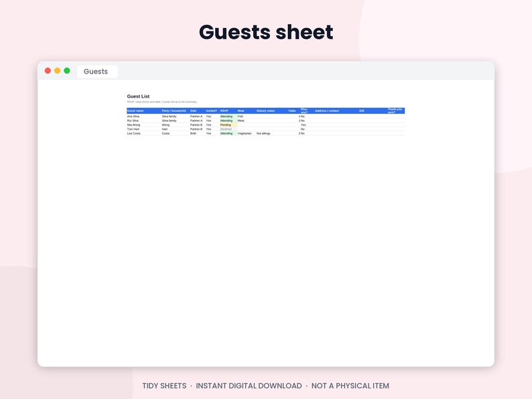Click the 'Tom Hart' guest name cell

133,129
